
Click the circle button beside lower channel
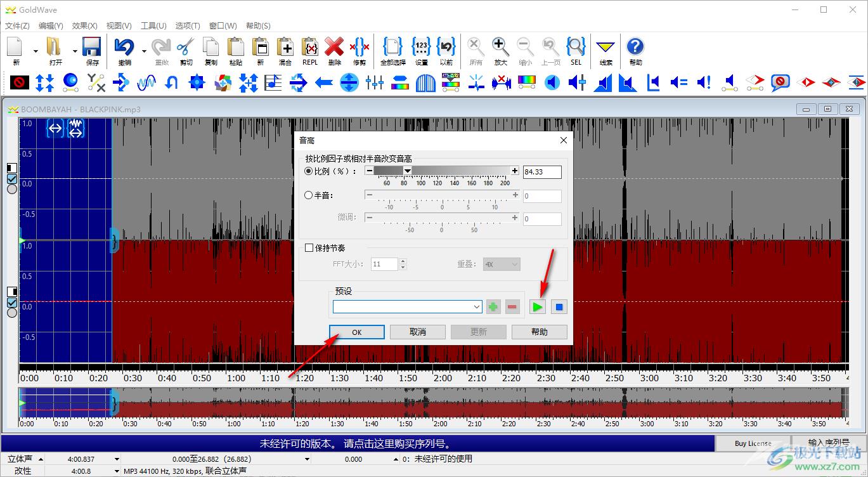[12, 313]
